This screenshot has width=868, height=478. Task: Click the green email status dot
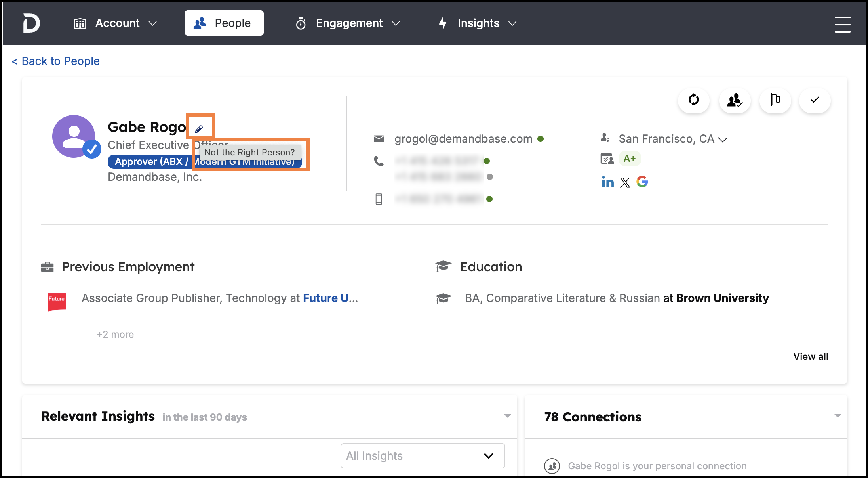[x=541, y=139]
